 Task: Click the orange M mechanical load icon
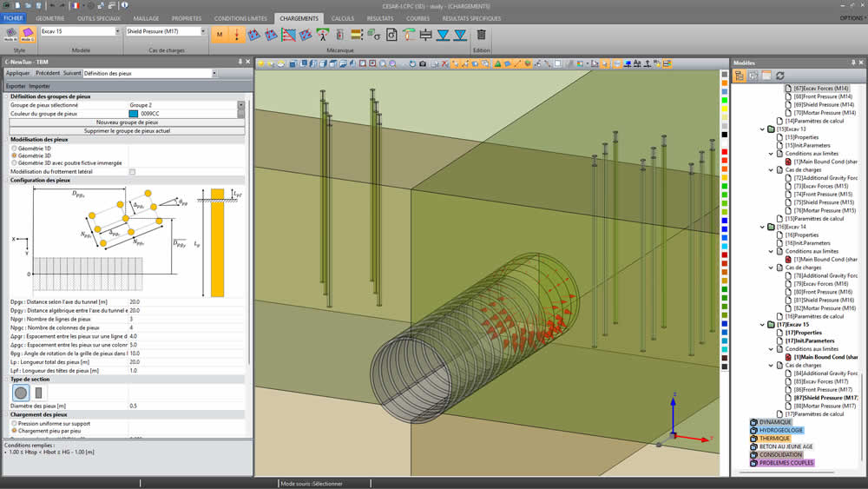(219, 35)
